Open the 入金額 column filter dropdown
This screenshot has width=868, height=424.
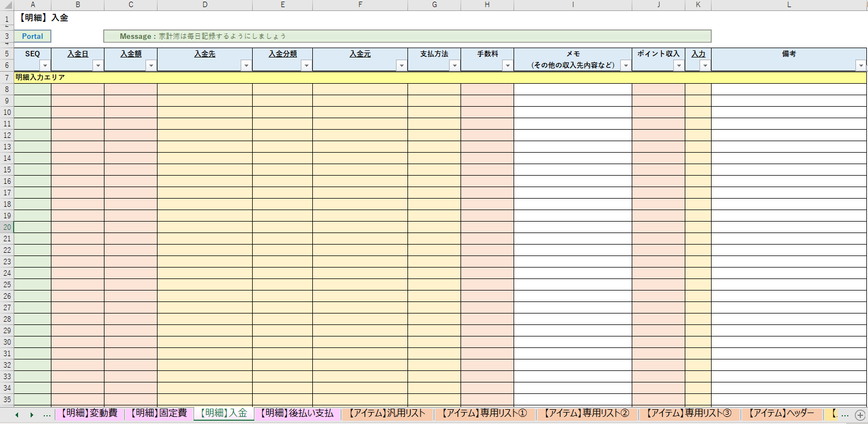pyautogui.click(x=152, y=66)
